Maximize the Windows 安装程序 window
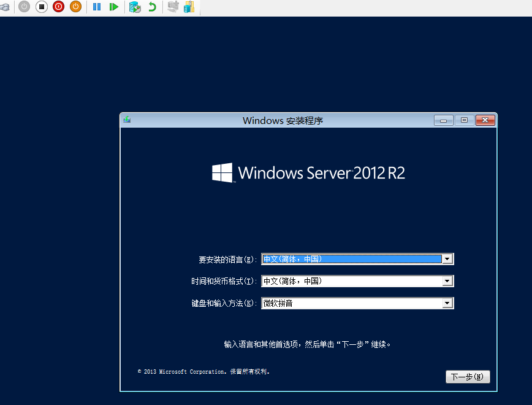 click(464, 120)
